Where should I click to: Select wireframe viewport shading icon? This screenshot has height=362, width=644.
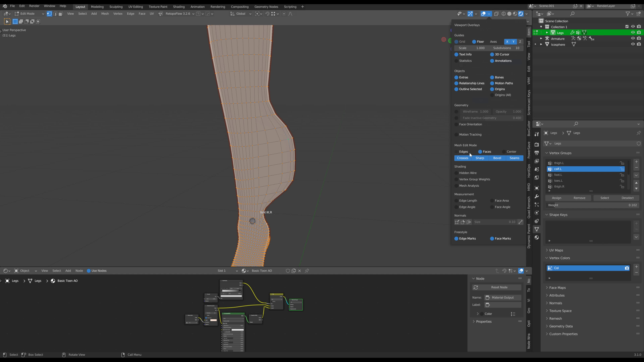(x=503, y=14)
